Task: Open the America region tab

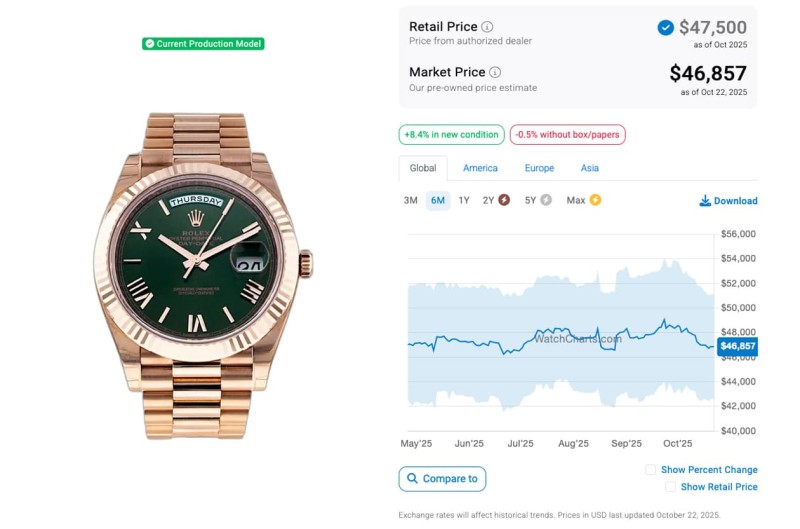Action: pyautogui.click(x=480, y=168)
